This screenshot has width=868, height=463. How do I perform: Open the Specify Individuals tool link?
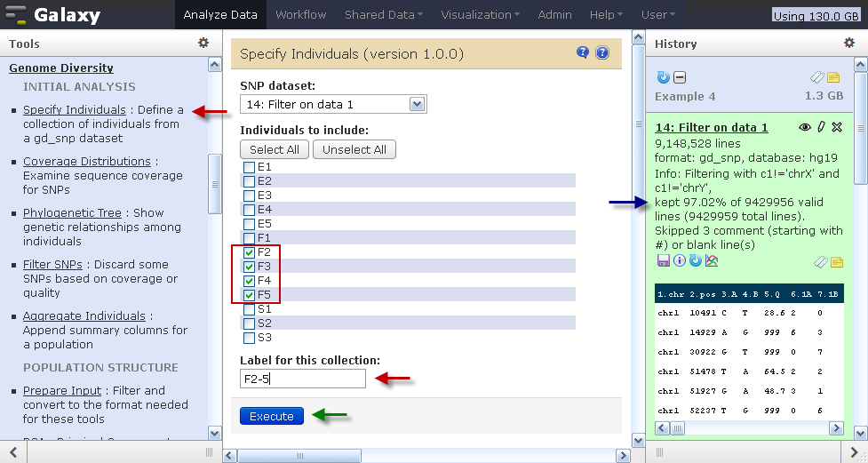click(x=74, y=109)
